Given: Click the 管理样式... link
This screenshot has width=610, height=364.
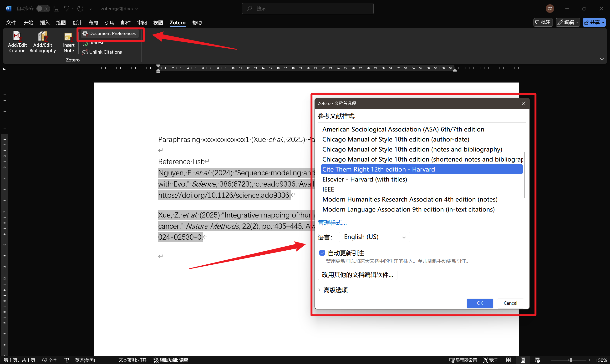Looking at the screenshot, I should point(332,223).
